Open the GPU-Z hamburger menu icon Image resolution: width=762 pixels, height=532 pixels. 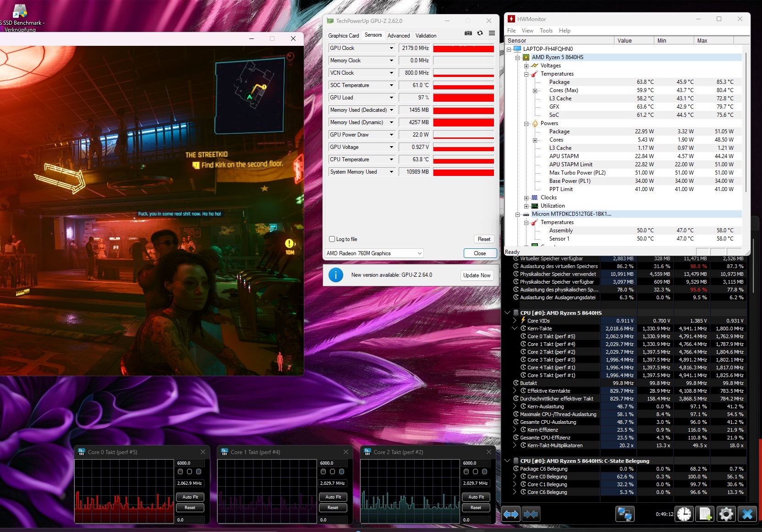(x=492, y=33)
